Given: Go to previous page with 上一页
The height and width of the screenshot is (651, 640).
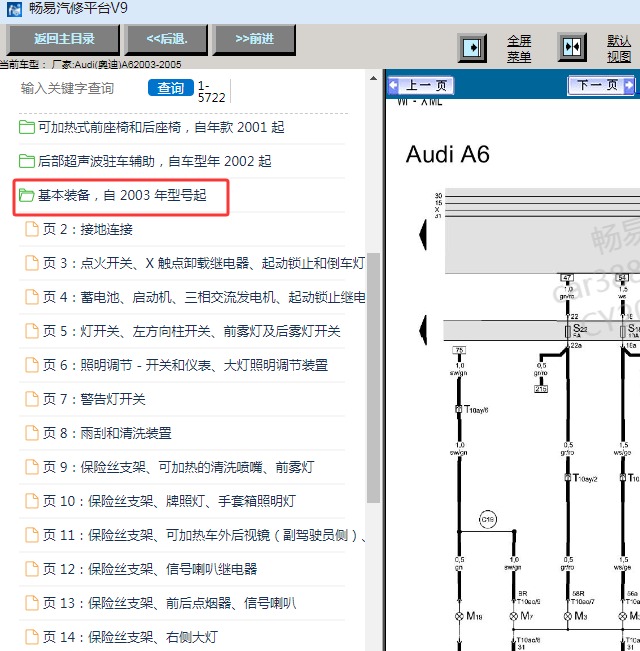Looking at the screenshot, I should [421, 86].
